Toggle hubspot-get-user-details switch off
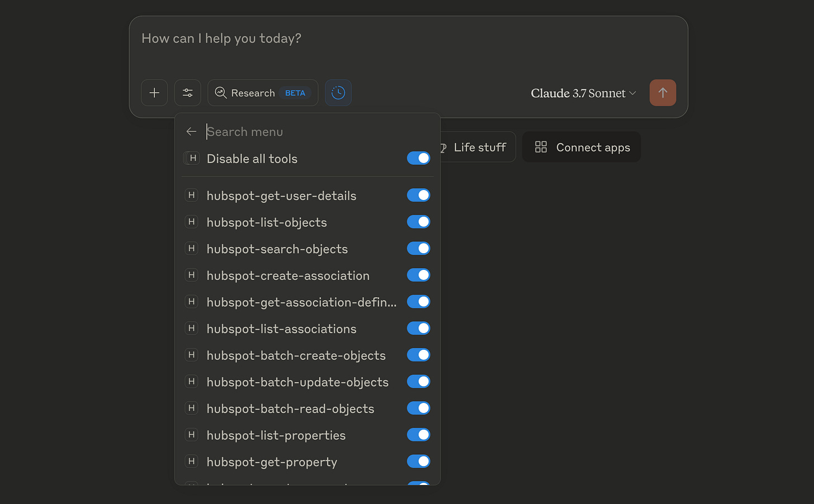 coord(418,195)
